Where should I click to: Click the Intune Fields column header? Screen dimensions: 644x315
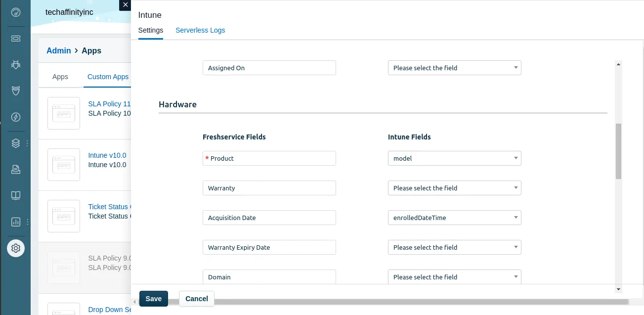point(409,137)
